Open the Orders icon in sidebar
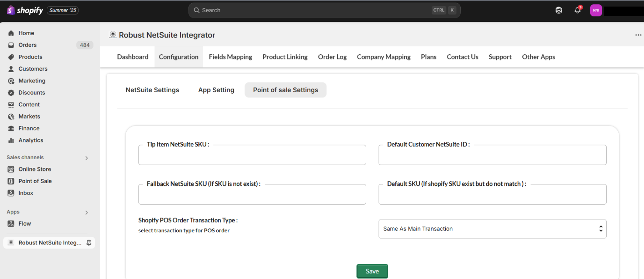Screen dimensions: 644x279 click(x=11, y=45)
